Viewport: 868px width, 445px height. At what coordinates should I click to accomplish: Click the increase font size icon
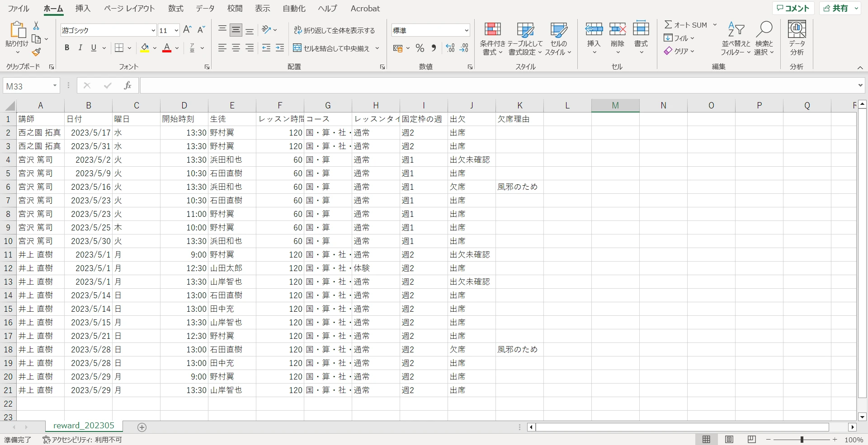(x=187, y=30)
